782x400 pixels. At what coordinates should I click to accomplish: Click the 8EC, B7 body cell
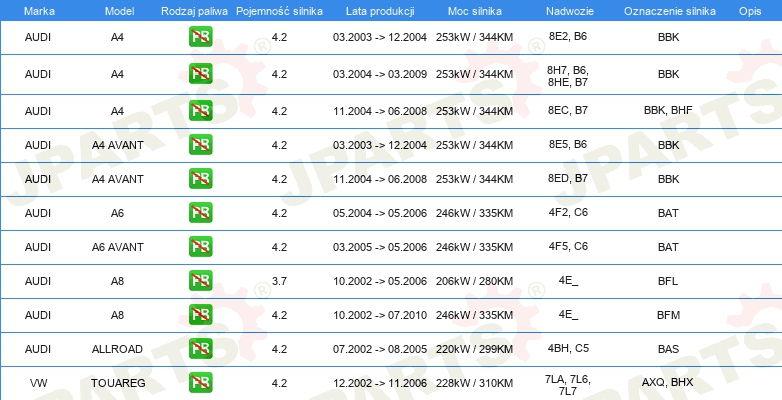point(568,110)
